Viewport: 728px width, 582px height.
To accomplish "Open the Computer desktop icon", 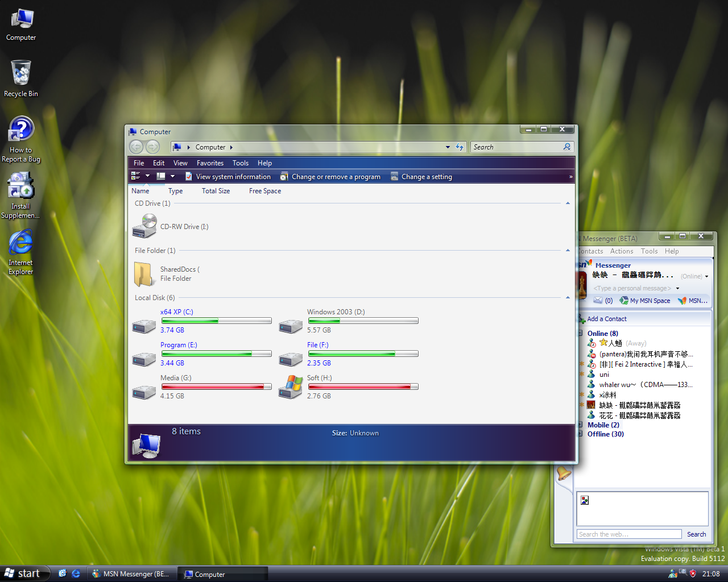I will click(x=21, y=24).
